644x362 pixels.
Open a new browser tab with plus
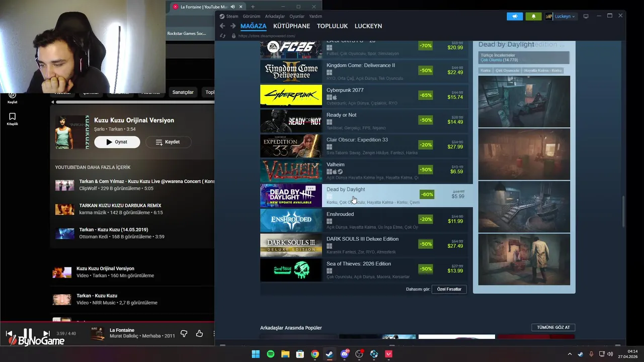(x=253, y=7)
